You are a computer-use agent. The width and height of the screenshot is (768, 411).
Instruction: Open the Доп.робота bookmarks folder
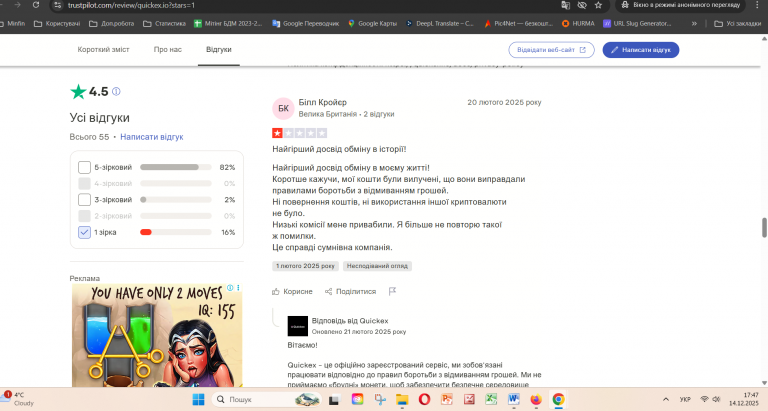coord(111,23)
